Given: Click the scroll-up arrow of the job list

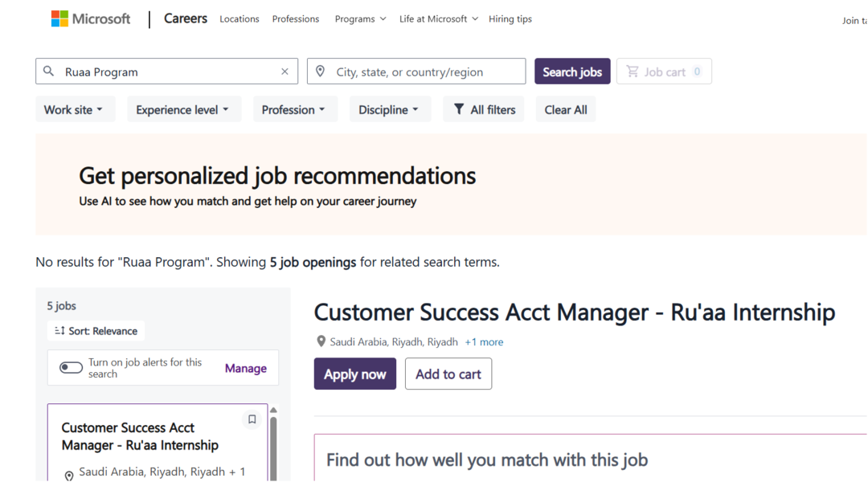Looking at the screenshot, I should point(273,410).
